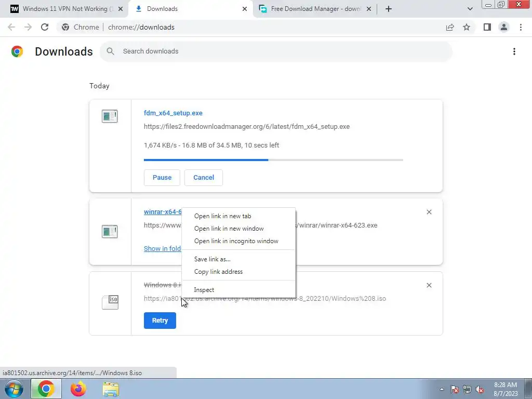Close the Free Download Manager tab

[x=369, y=9]
